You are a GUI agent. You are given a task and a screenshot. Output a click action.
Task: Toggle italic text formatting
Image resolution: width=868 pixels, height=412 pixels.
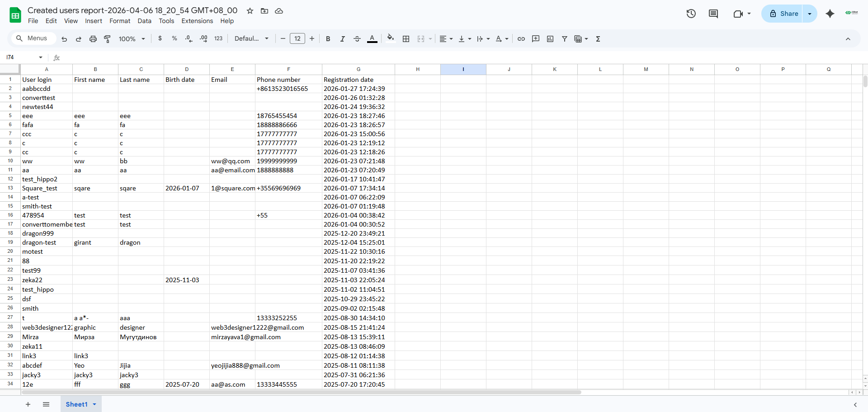(x=342, y=39)
